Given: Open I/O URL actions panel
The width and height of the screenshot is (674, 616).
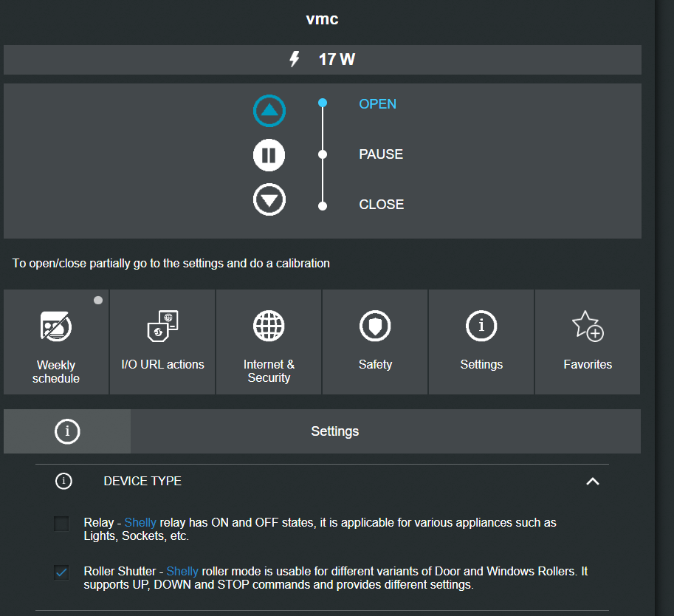Looking at the screenshot, I should pos(162,341).
